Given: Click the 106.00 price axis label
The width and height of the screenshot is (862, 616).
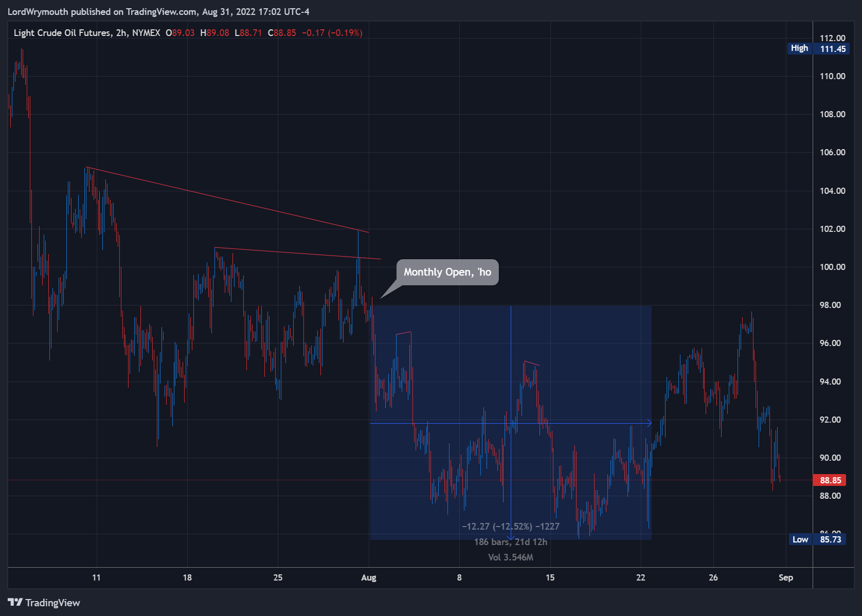Looking at the screenshot, I should 832,152.
